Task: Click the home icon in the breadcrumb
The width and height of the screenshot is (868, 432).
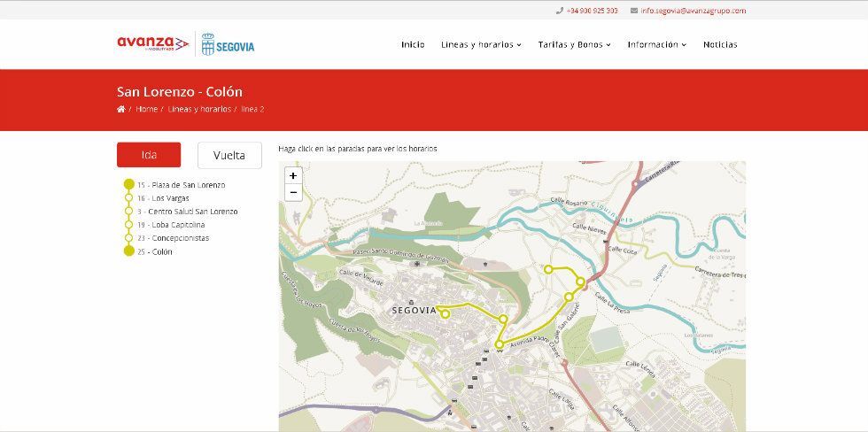Action: pyautogui.click(x=120, y=109)
